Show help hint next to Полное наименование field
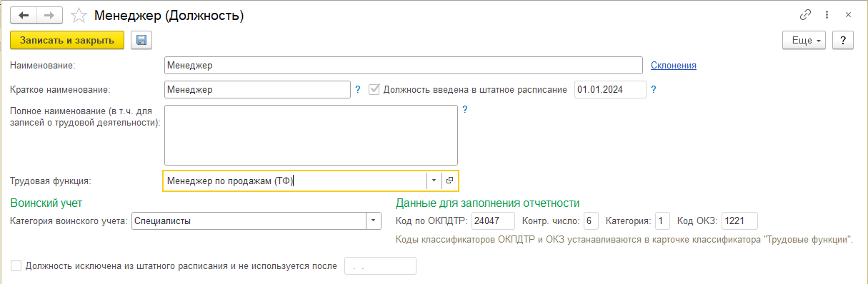Screen dimensions: 868x284 pyautogui.click(x=464, y=110)
